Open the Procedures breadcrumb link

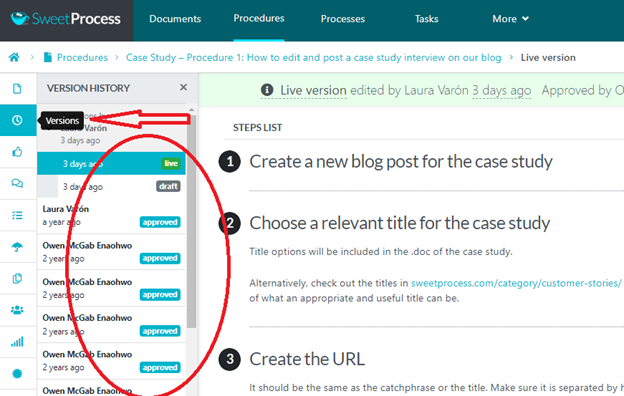pos(82,57)
